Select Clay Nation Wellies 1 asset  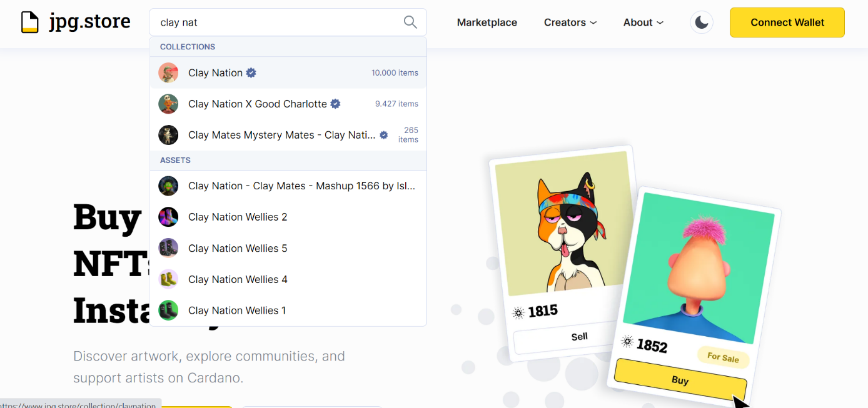click(x=288, y=311)
